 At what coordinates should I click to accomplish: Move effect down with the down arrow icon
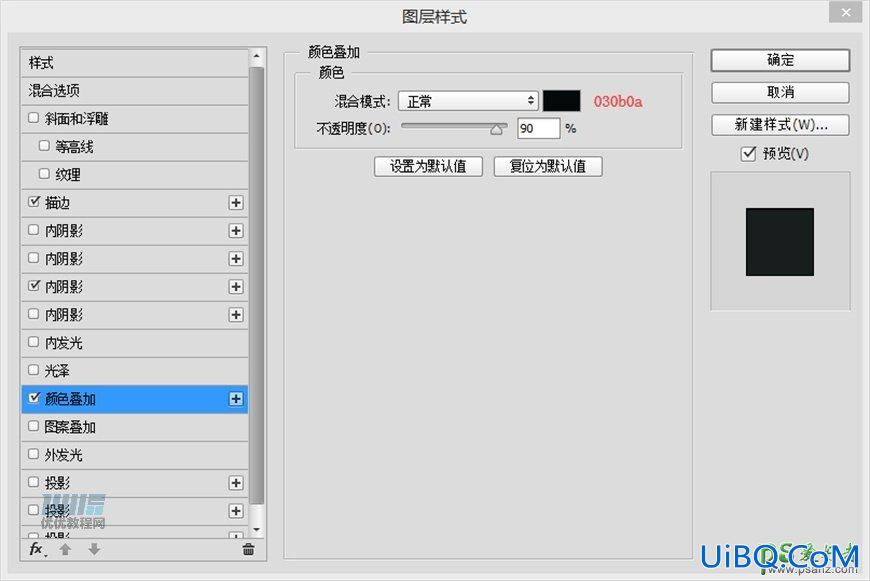(94, 549)
